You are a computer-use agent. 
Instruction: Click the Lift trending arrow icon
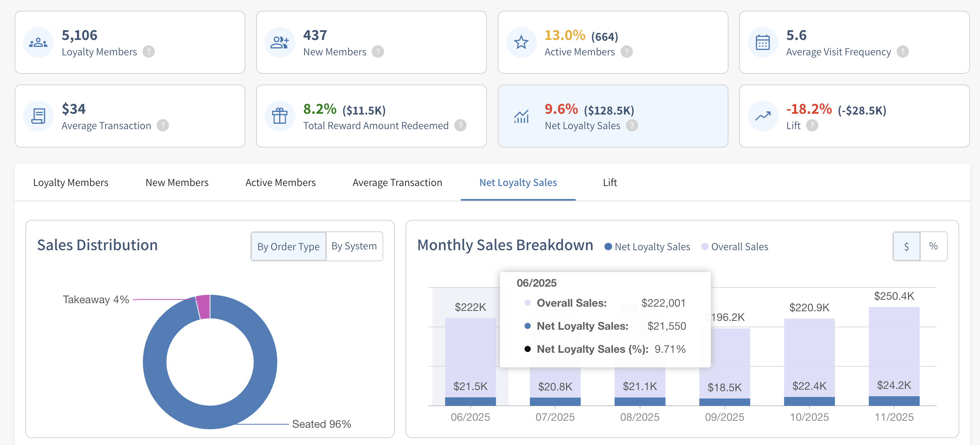click(763, 116)
